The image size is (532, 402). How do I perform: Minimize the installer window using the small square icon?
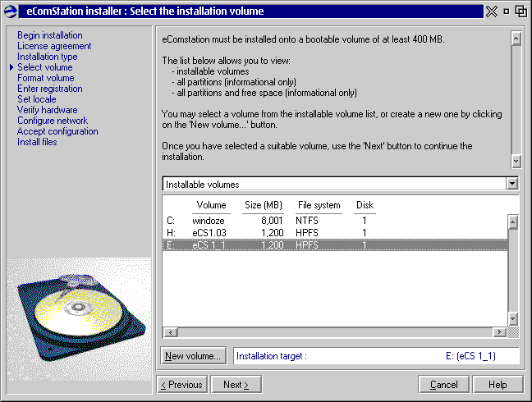click(507, 11)
